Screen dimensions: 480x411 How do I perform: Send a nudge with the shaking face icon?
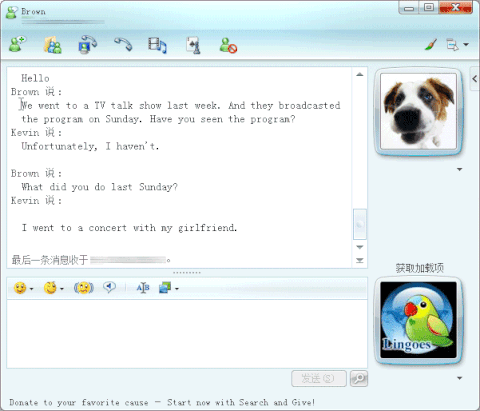point(84,287)
